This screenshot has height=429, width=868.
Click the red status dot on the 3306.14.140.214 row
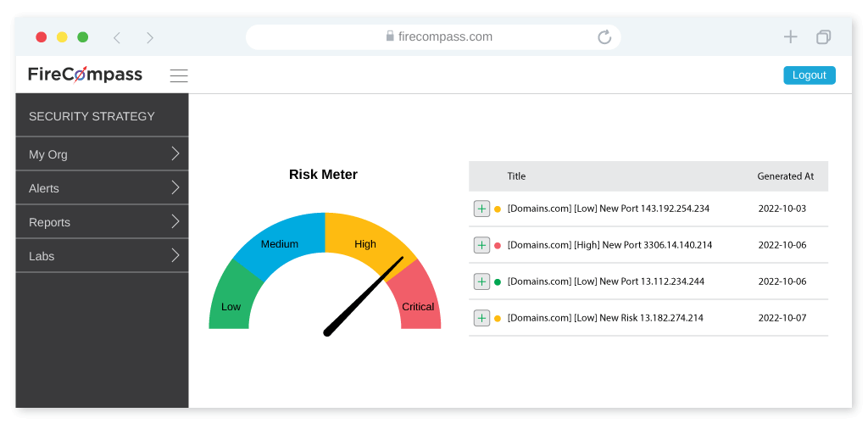497,245
